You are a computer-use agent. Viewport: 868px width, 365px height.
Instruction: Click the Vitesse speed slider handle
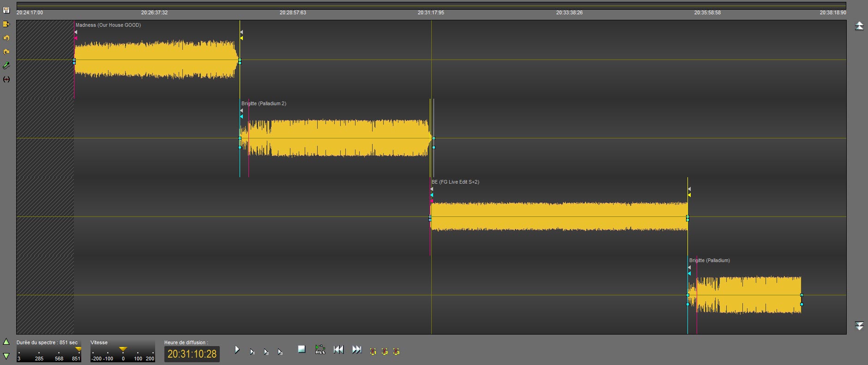[x=123, y=349]
